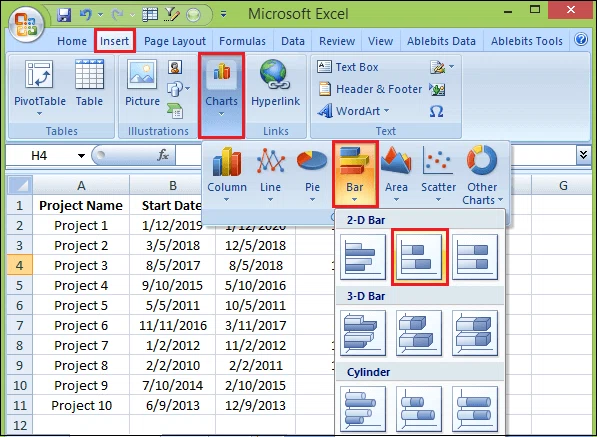Insert SmartArt graphic icon
This screenshot has width=597, height=437.
tap(175, 111)
